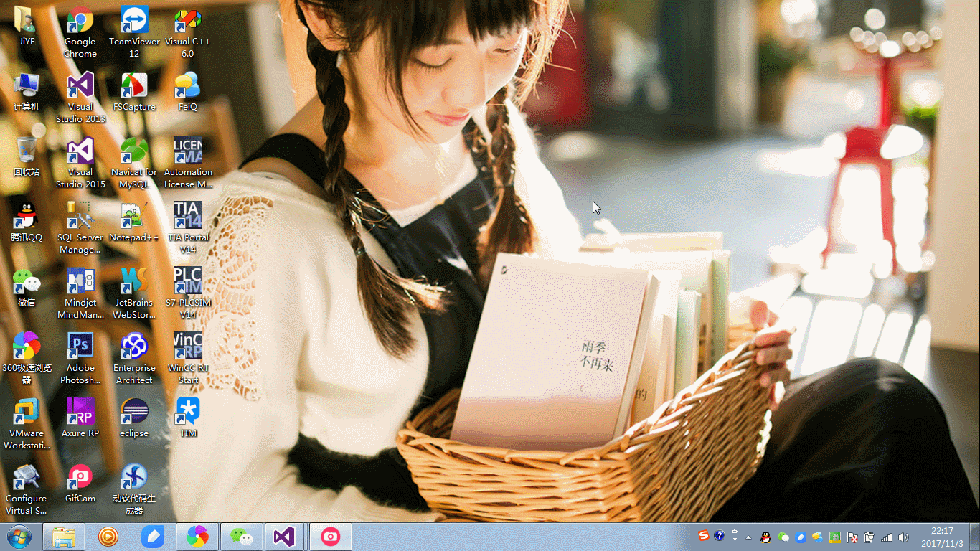Show hidden system tray icons

[749, 537]
